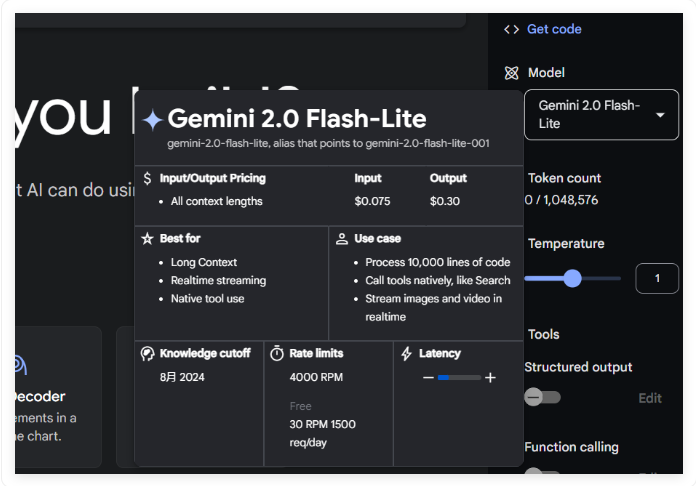Click the blue latency indicator bar

pyautogui.click(x=443, y=378)
